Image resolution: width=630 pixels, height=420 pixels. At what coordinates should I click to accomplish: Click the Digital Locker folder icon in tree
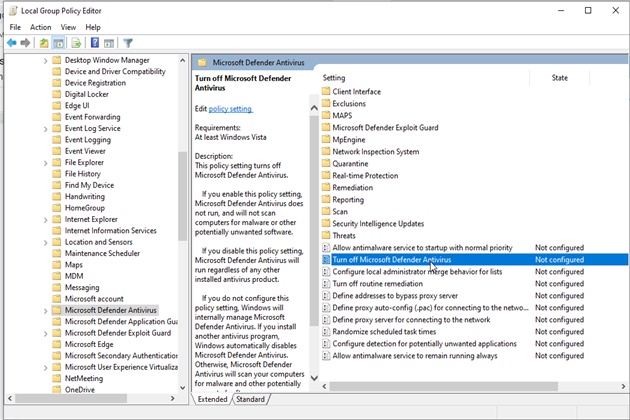[57, 94]
